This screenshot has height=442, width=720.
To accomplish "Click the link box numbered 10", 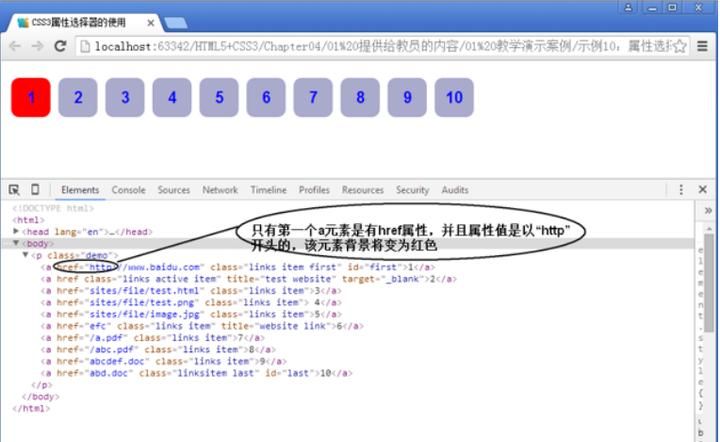I will [x=454, y=97].
